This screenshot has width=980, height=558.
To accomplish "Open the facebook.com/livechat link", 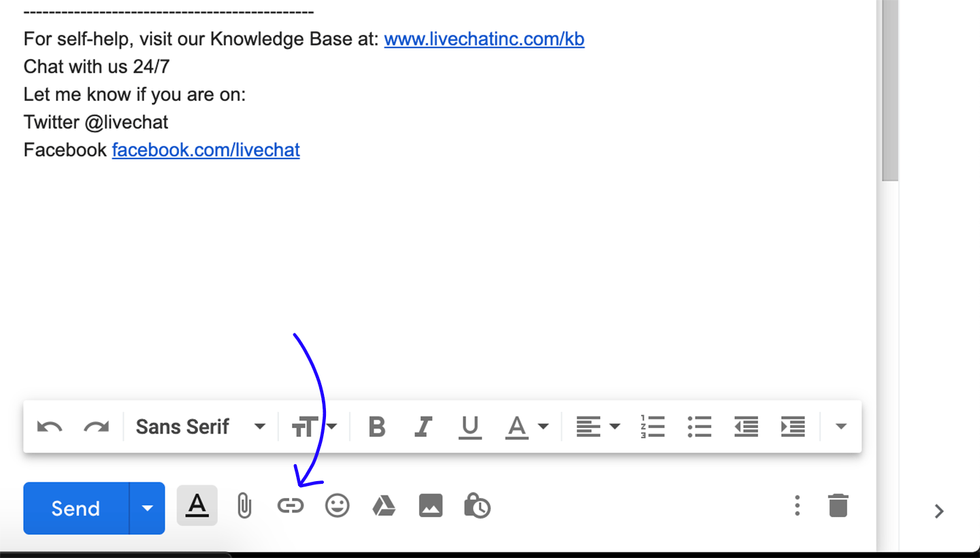I will click(206, 150).
